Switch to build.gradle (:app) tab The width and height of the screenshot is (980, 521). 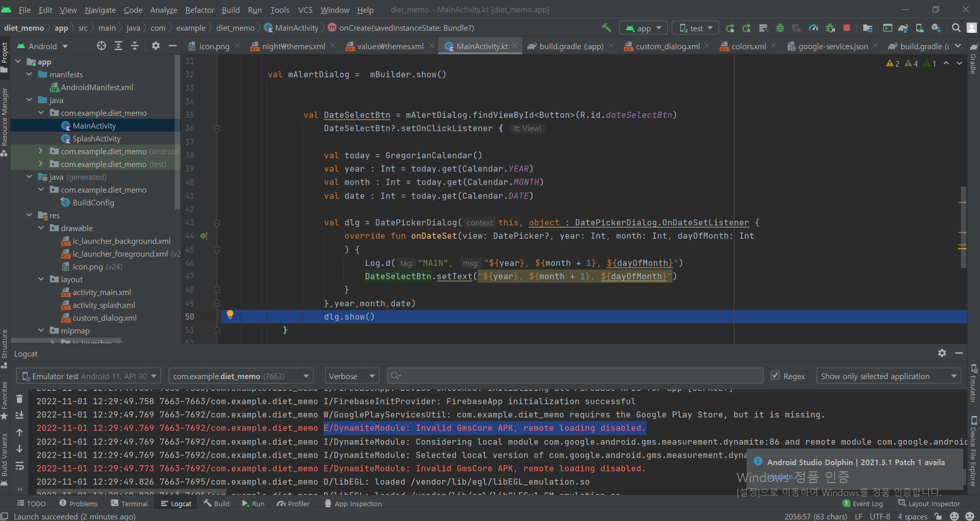click(x=571, y=46)
